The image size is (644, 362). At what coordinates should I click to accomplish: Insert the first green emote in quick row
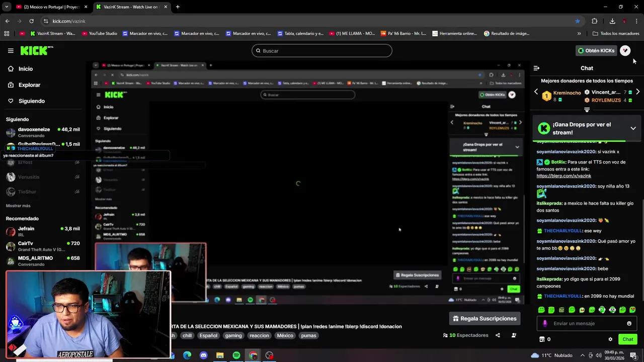[541, 310]
